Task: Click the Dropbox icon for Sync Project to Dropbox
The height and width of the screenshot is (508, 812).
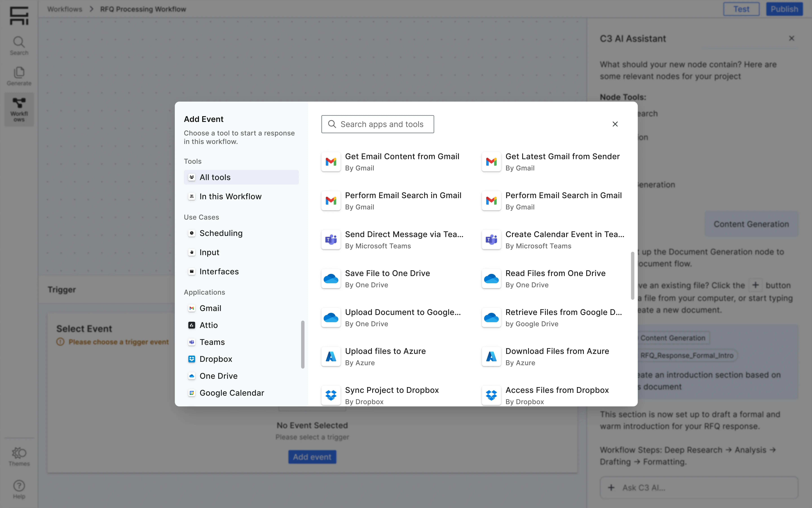Action: (331, 395)
